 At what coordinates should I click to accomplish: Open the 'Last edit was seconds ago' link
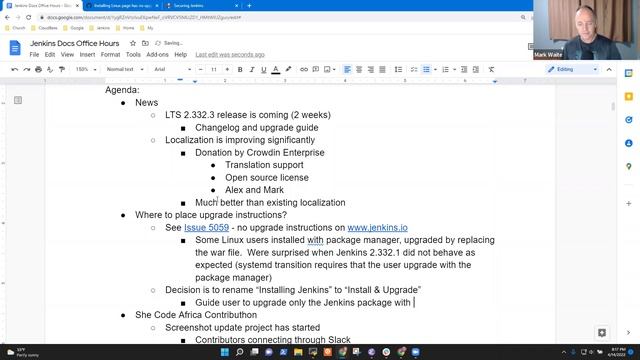230,54
